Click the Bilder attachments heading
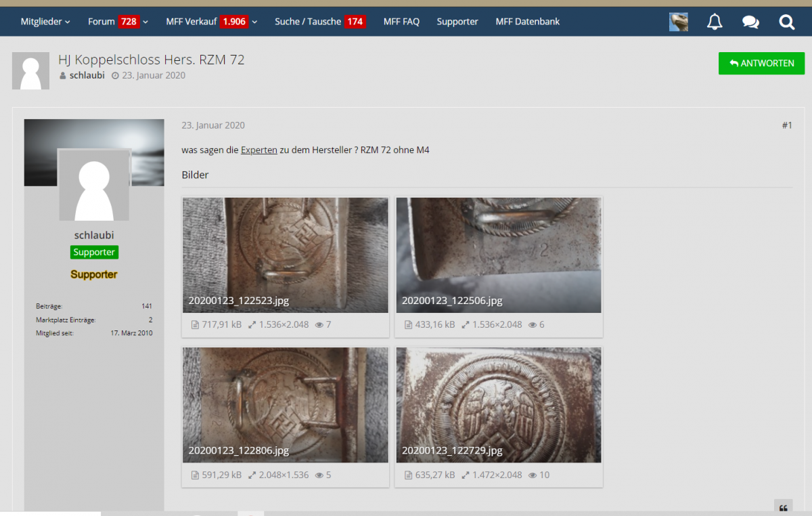 [x=195, y=175]
